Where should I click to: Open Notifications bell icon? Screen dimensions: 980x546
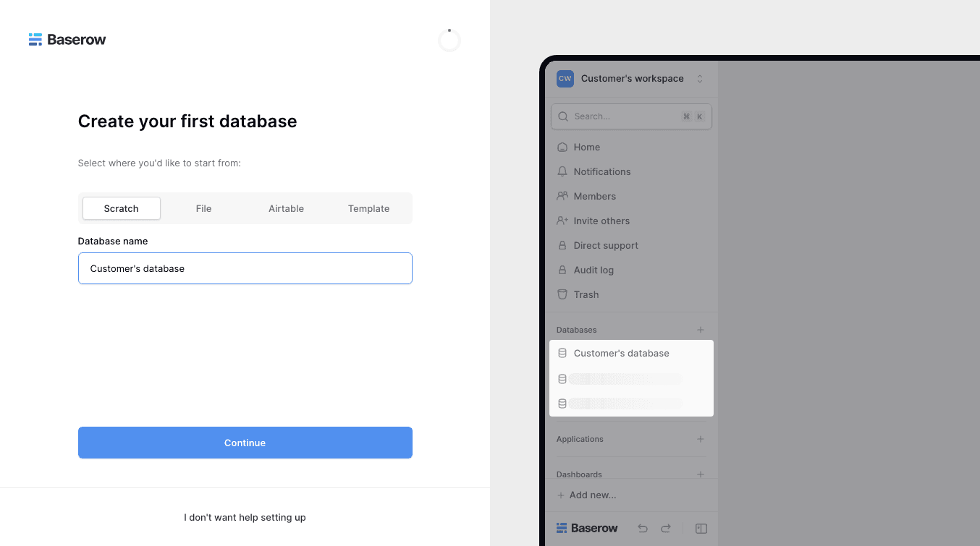(x=562, y=171)
